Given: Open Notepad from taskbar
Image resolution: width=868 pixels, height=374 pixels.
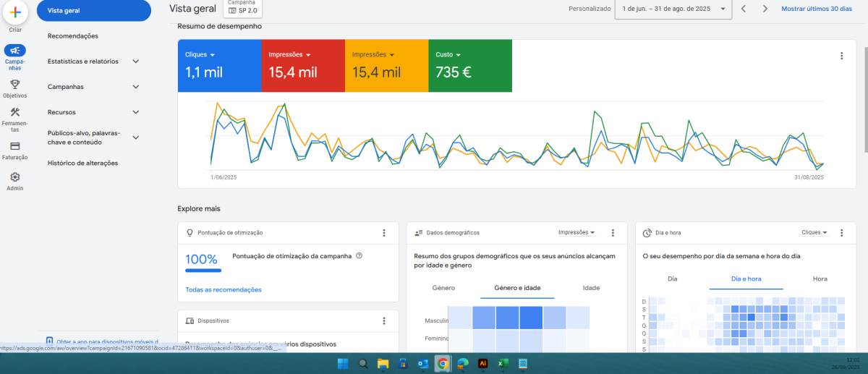Looking at the screenshot, I should 524,364.
